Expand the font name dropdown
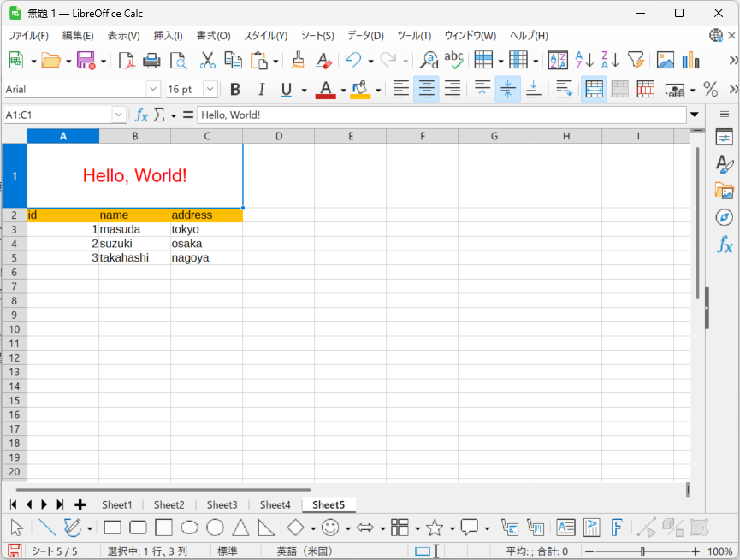This screenshot has width=740, height=560. point(153,89)
